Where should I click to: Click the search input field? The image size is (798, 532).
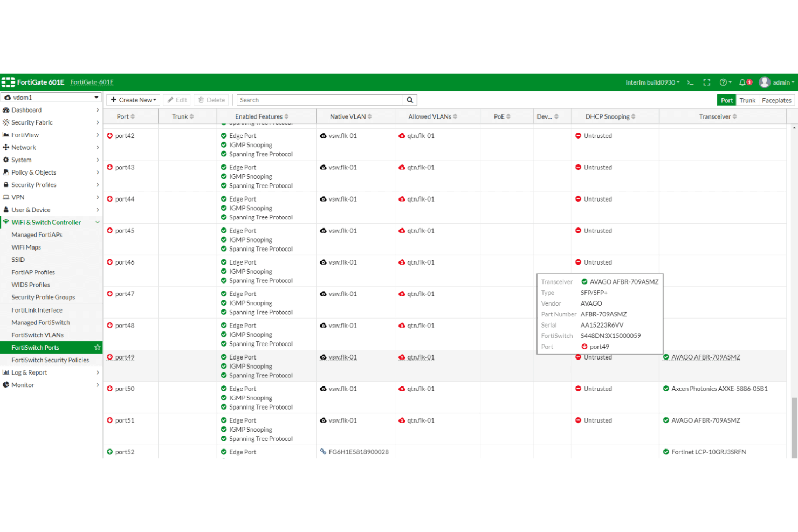[320, 100]
